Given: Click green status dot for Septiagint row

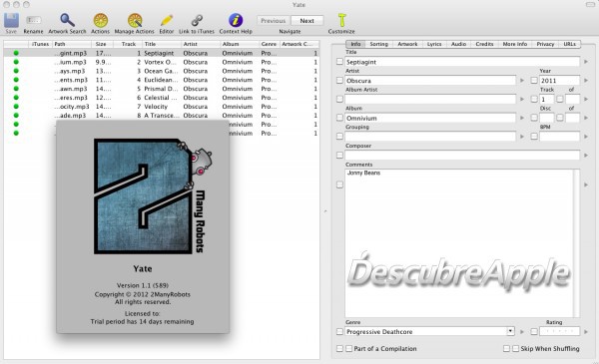Looking at the screenshot, I should pyautogui.click(x=16, y=53).
